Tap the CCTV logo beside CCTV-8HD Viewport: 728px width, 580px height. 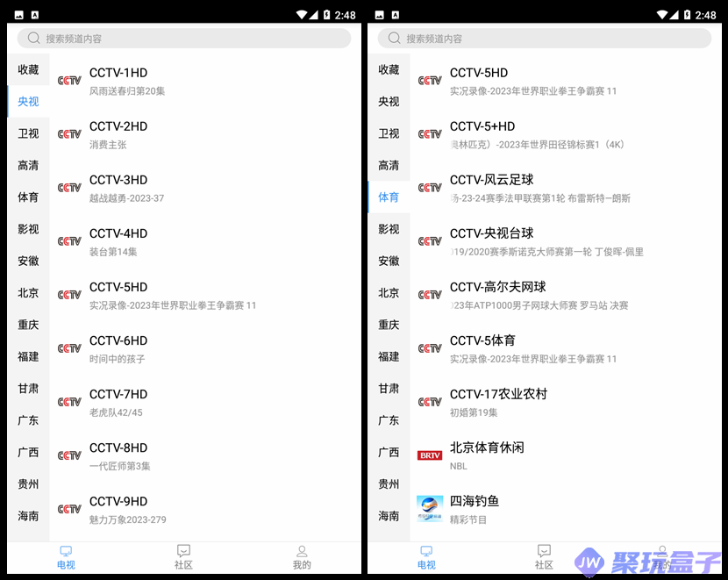(x=69, y=455)
